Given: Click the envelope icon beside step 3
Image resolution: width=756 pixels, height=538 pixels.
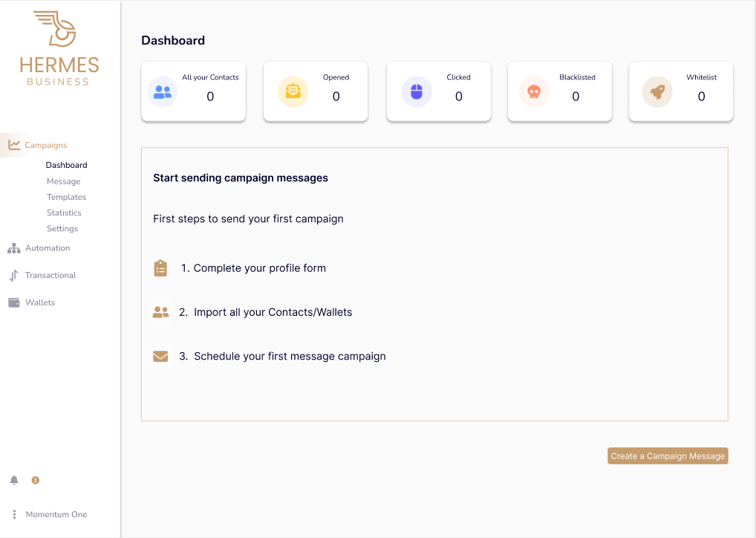Looking at the screenshot, I should pos(160,356).
